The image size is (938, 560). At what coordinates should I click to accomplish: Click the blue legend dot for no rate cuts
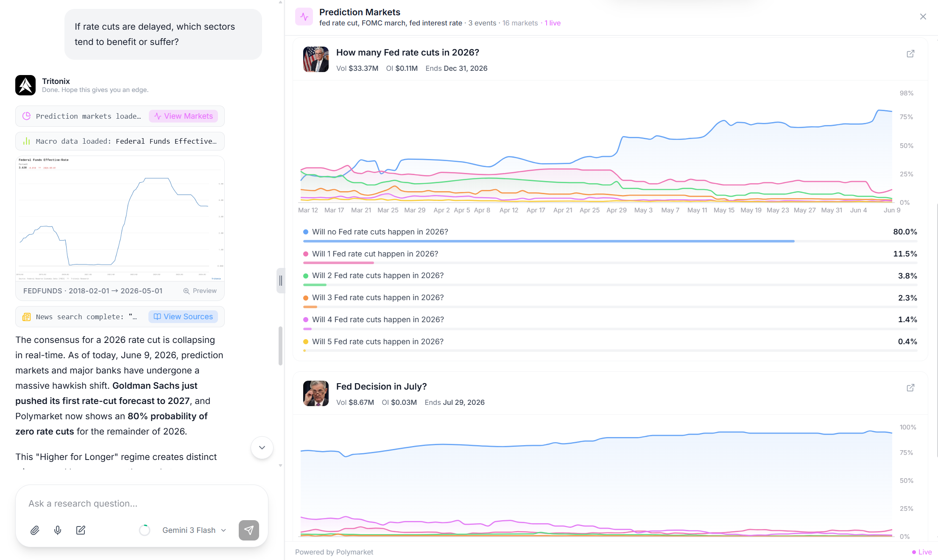pyautogui.click(x=306, y=232)
